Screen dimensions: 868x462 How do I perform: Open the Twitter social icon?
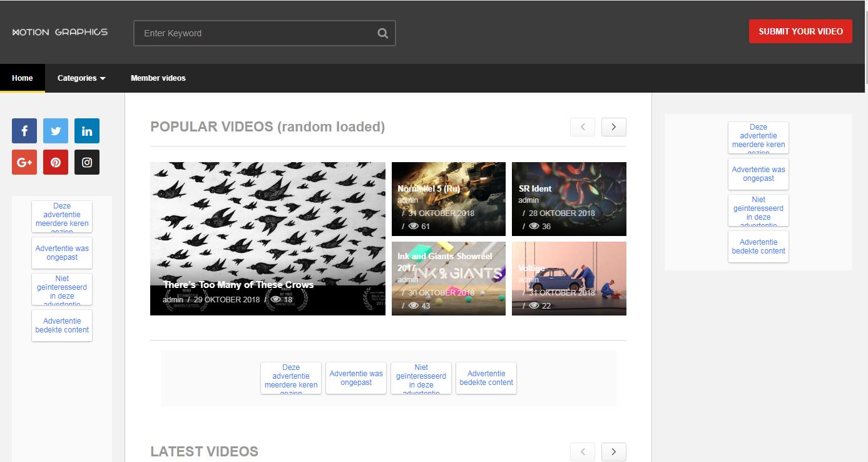click(56, 131)
